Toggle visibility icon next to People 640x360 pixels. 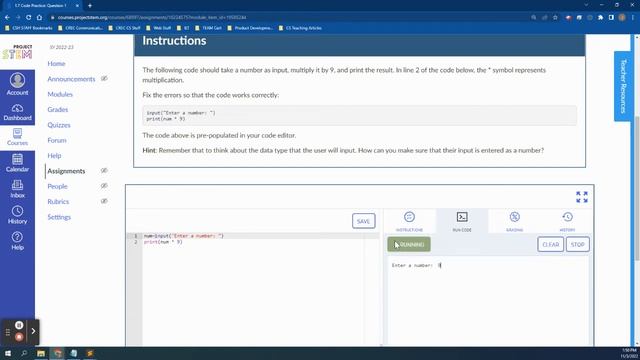coord(104,186)
